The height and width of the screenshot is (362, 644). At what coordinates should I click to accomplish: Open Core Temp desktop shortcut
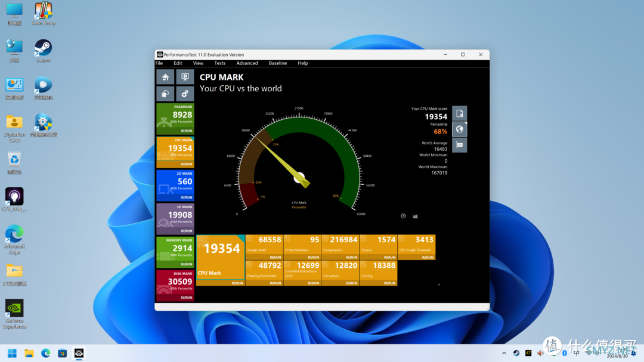43,14
